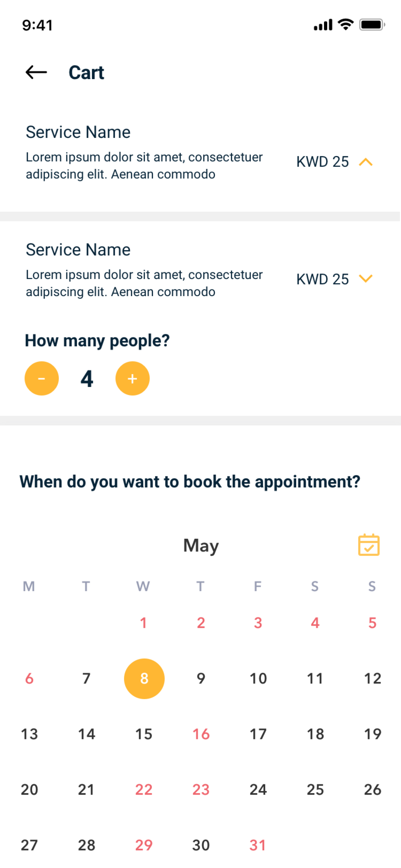401x868 pixels.
Task: Decrease people count with minus button
Action: 41,378
